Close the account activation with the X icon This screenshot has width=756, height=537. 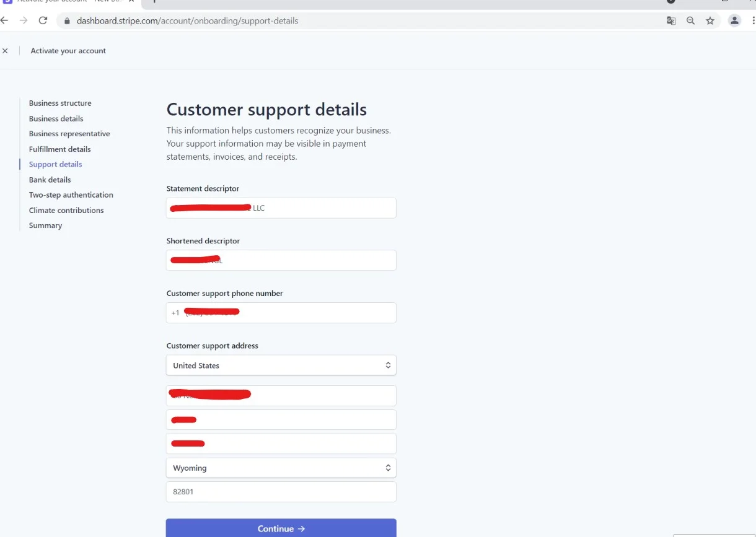click(x=6, y=51)
